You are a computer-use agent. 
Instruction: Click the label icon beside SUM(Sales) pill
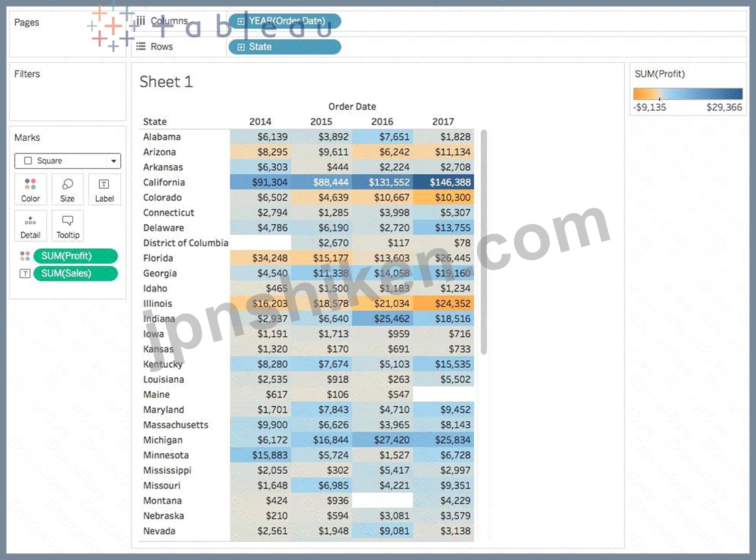(25, 274)
